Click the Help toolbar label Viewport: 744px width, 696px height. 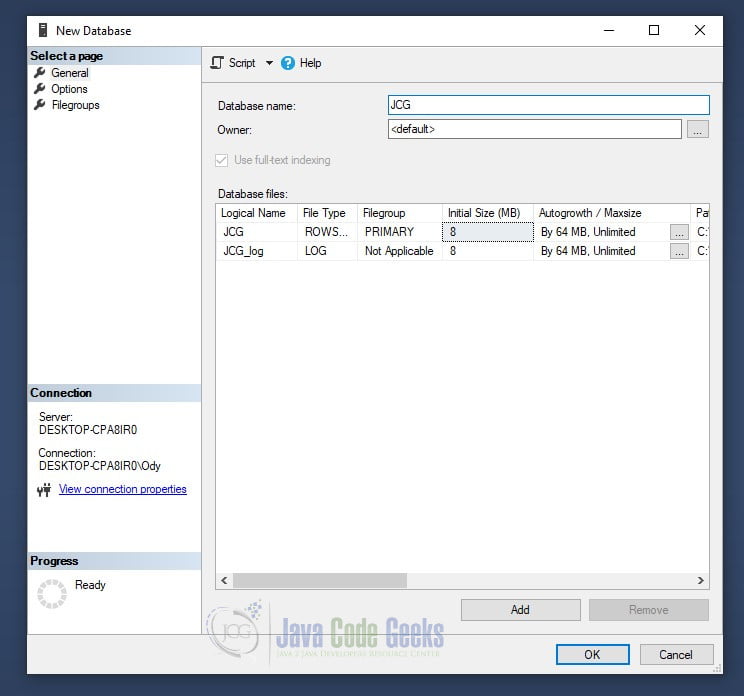pos(310,63)
